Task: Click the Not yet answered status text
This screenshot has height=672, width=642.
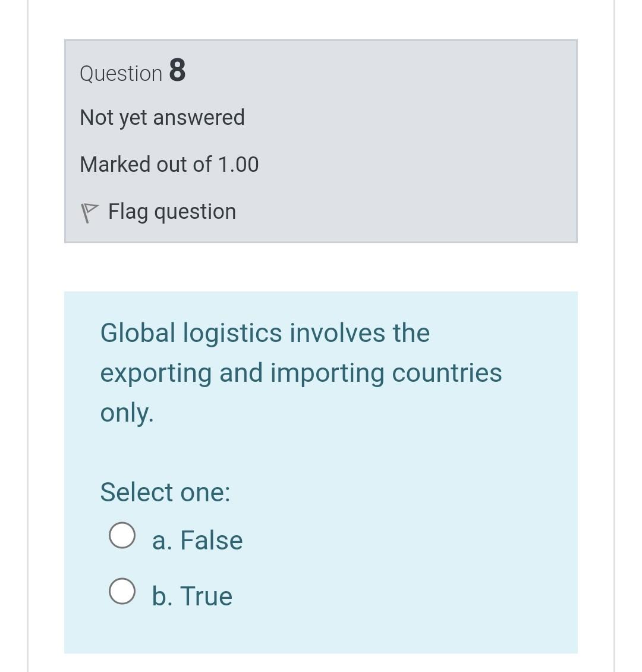Action: [162, 117]
